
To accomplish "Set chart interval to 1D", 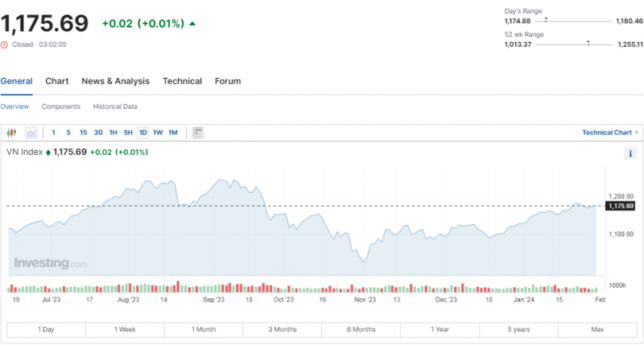I will (x=142, y=132).
